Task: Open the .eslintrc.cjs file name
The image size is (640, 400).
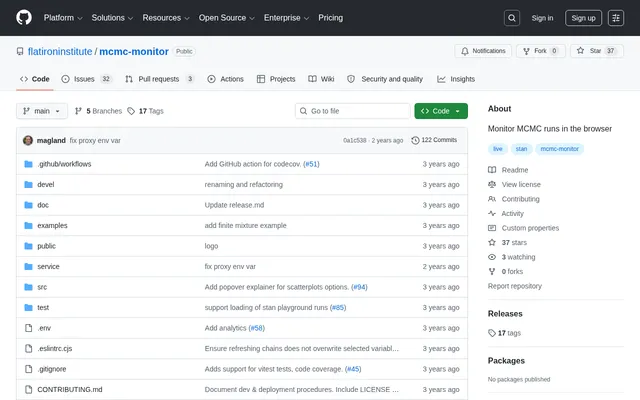Action: click(55, 349)
